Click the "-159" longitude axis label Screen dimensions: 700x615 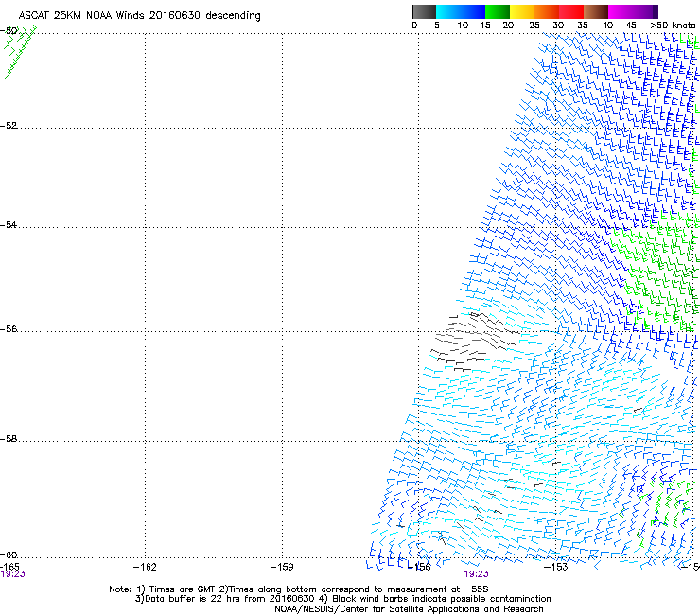click(282, 567)
